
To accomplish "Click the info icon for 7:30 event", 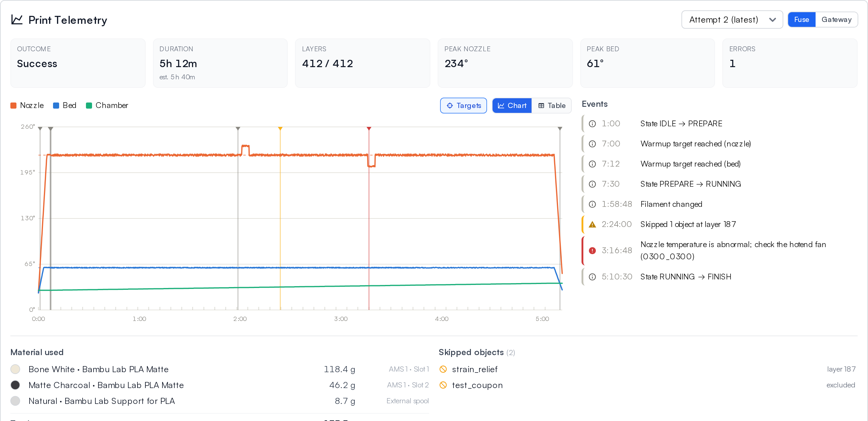I will (x=592, y=184).
